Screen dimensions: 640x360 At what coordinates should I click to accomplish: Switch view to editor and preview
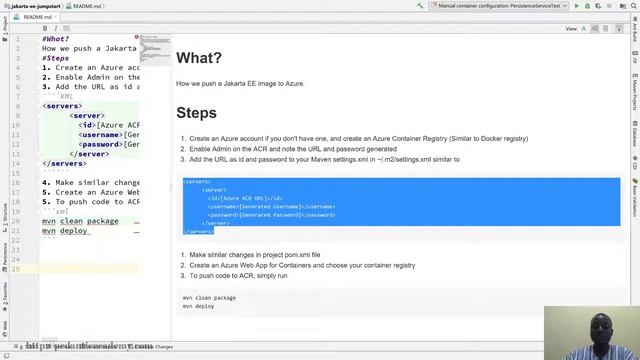point(595,29)
